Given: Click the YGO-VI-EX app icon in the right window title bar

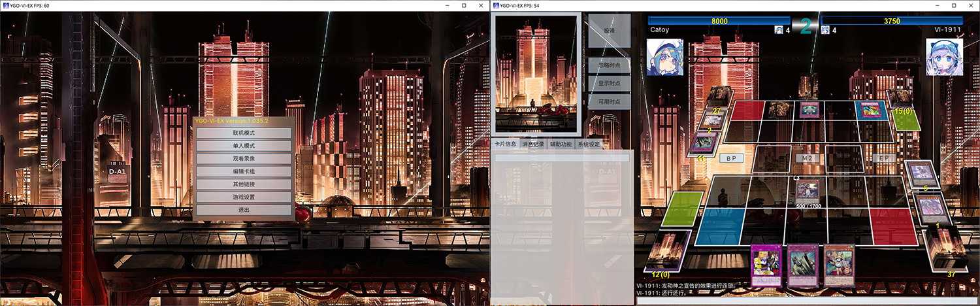Looking at the screenshot, I should click(496, 5).
